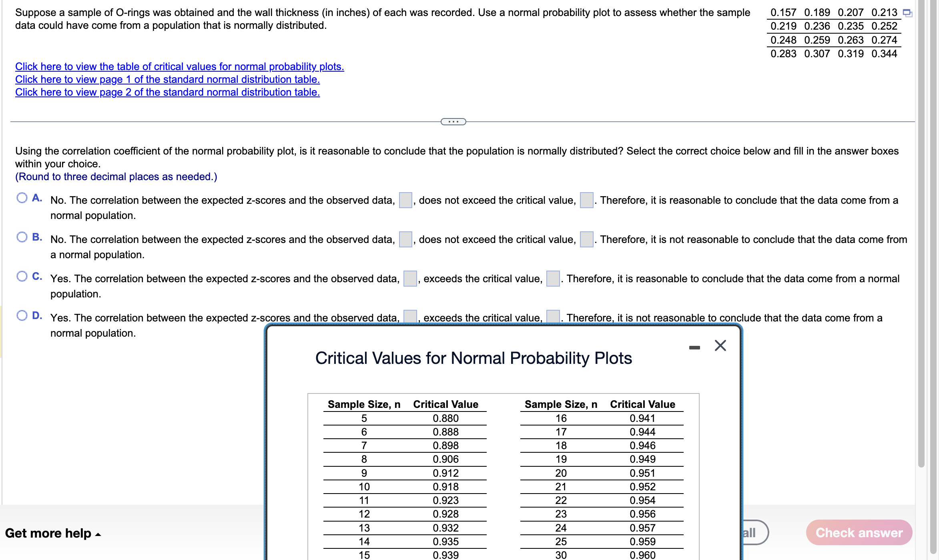Click the Check answer button
939x560 pixels.
[x=859, y=533]
